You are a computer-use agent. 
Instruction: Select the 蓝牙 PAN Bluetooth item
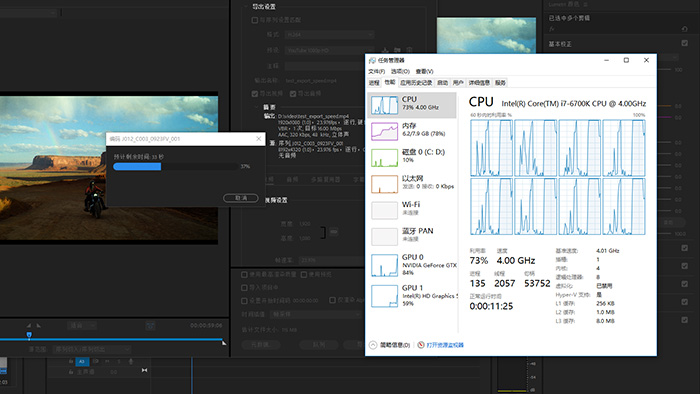(412, 236)
